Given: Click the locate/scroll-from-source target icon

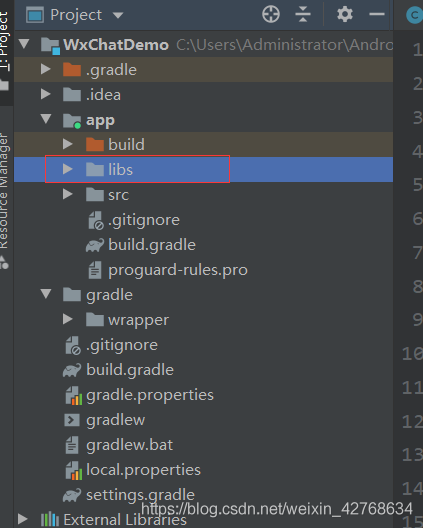Looking at the screenshot, I should coord(271,14).
